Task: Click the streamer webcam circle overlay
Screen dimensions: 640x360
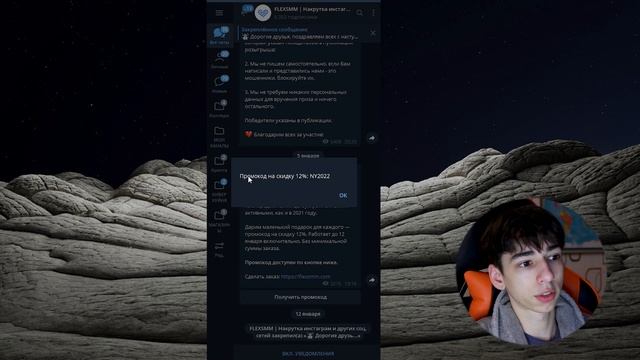Action: click(x=530, y=271)
